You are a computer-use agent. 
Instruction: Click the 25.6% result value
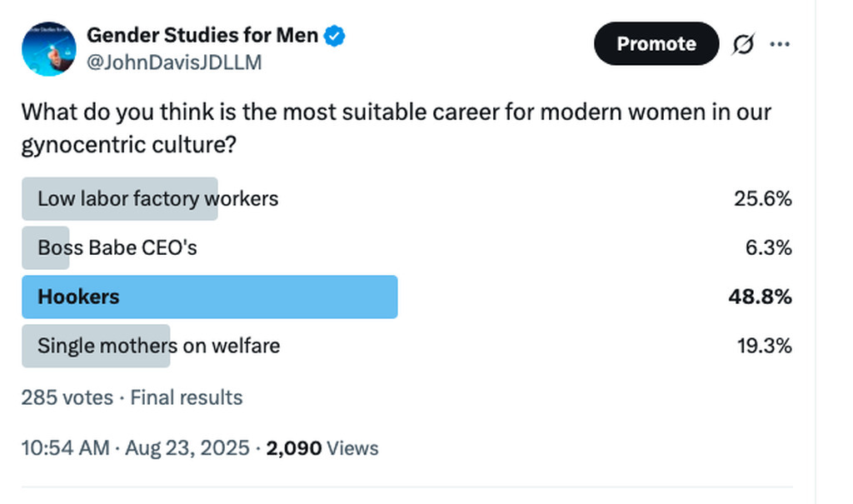tap(762, 199)
